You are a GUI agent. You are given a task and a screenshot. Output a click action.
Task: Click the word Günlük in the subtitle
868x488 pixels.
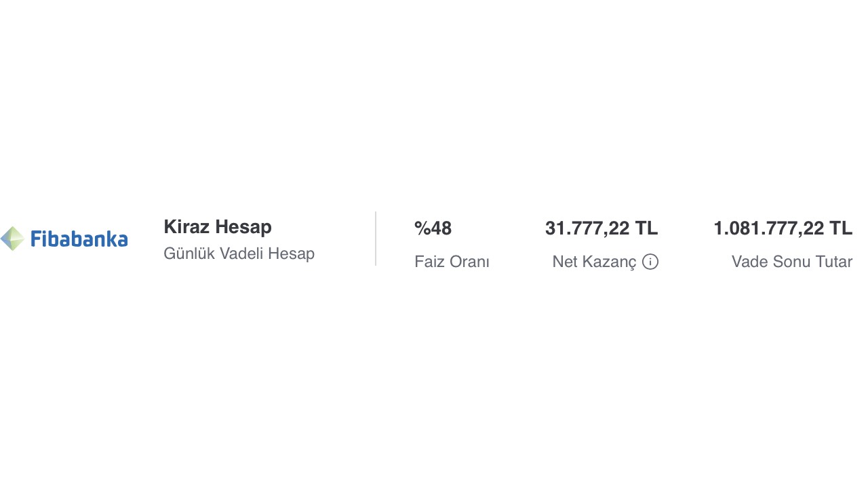pyautogui.click(x=189, y=253)
